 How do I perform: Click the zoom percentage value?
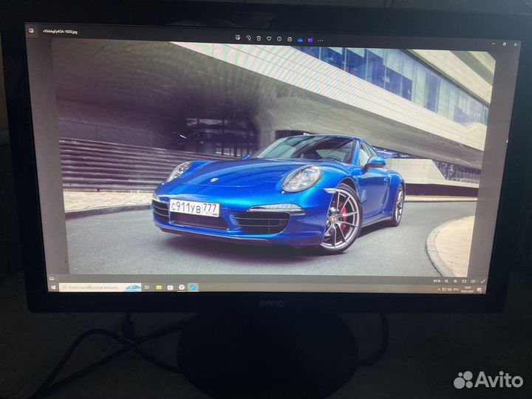coord(437,281)
